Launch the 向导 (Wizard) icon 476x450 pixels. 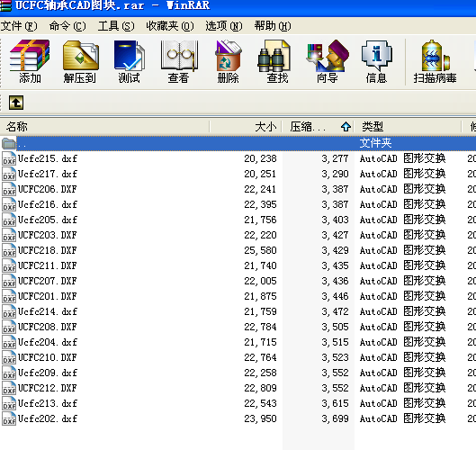point(327,61)
